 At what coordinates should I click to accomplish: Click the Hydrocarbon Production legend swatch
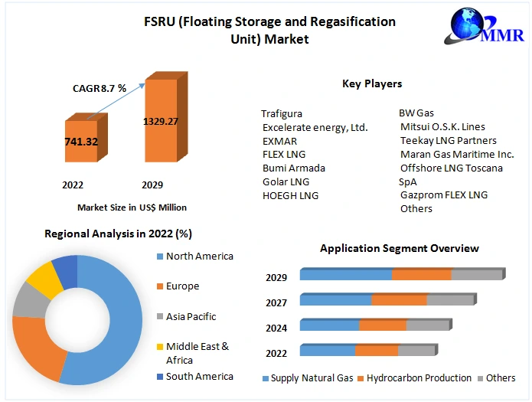[x=361, y=378]
